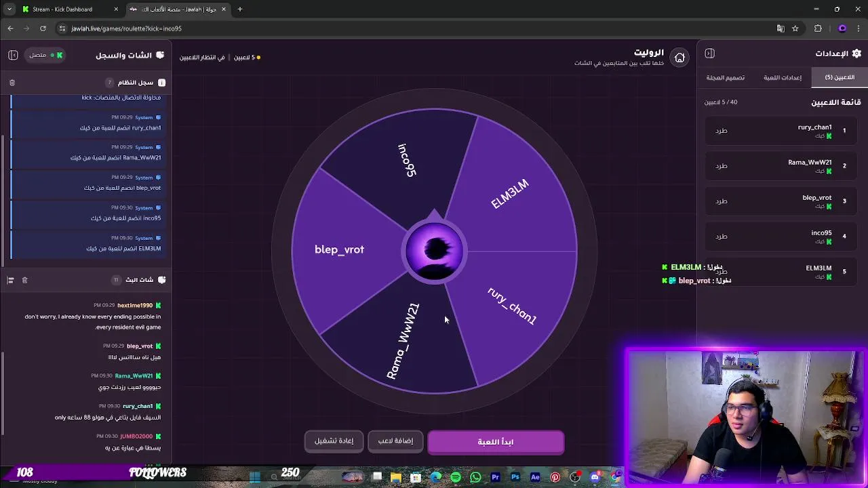This screenshot has width=868, height=488.
Task: Click rury_chan1's 'only' chat message
Action: [x=108, y=418]
